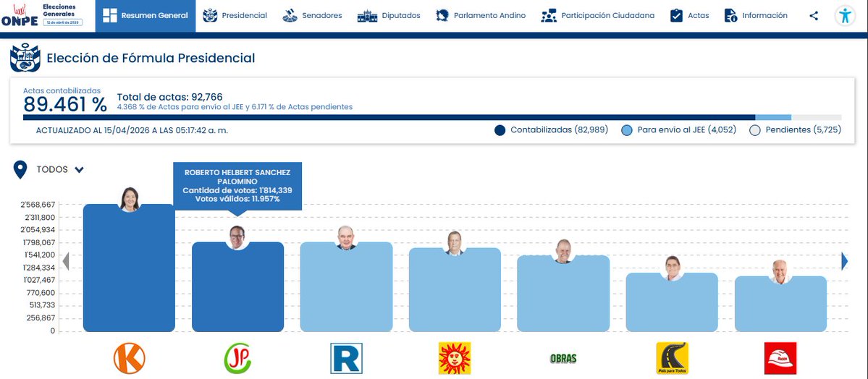
Task: Click the actas contabilizadas progress bar
Action: point(432,117)
